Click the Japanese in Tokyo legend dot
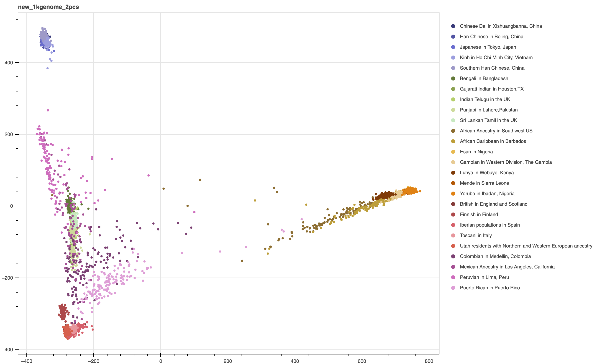 [453, 47]
